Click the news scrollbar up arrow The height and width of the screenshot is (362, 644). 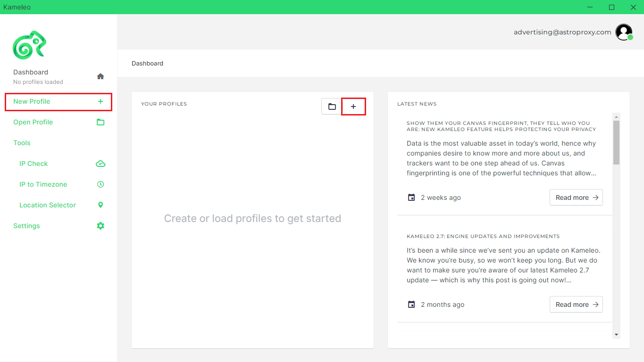616,116
